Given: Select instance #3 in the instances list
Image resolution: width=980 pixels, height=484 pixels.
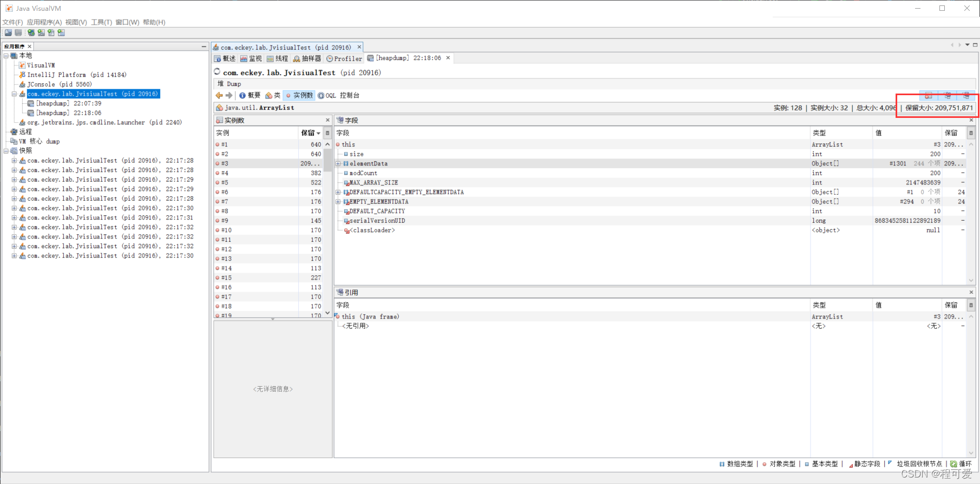Looking at the screenshot, I should pos(268,163).
